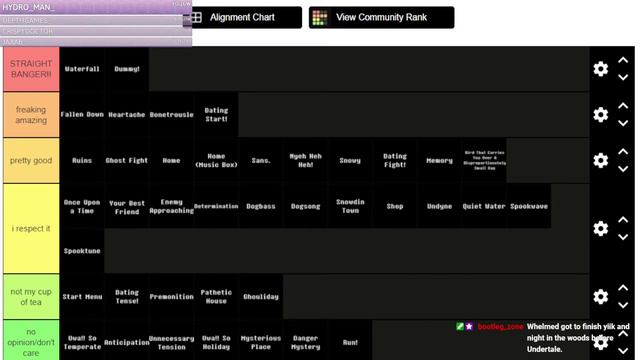This screenshot has height=360, width=640.
Task: Select the Sans. tile
Action: click(261, 160)
